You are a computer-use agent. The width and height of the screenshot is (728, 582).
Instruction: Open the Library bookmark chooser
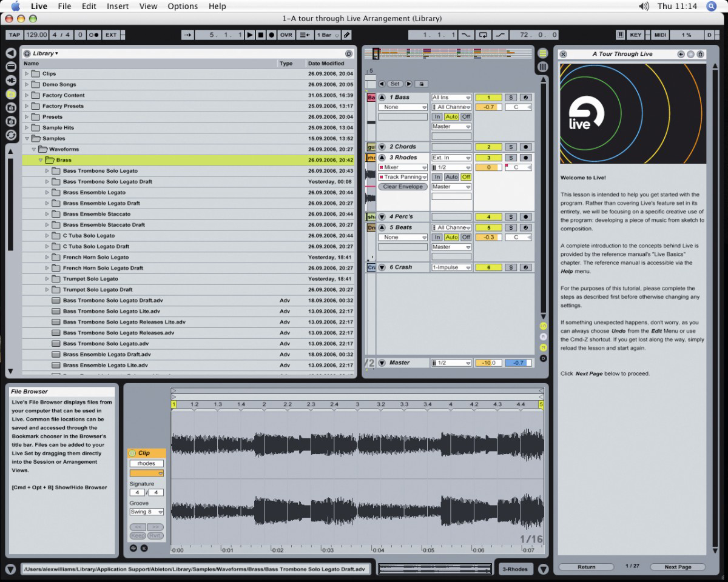45,53
